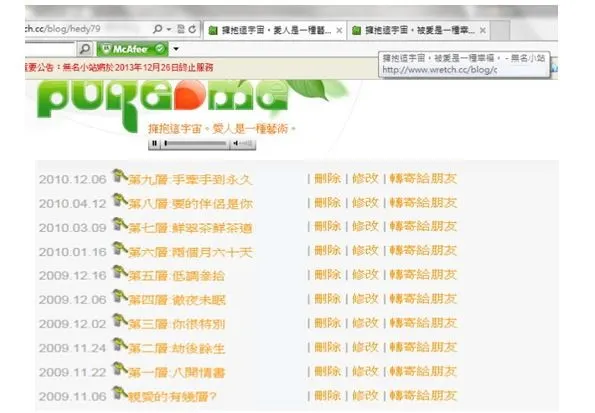Close the 愛人是一種藝術 tab
The image size is (595, 413).
[339, 30]
